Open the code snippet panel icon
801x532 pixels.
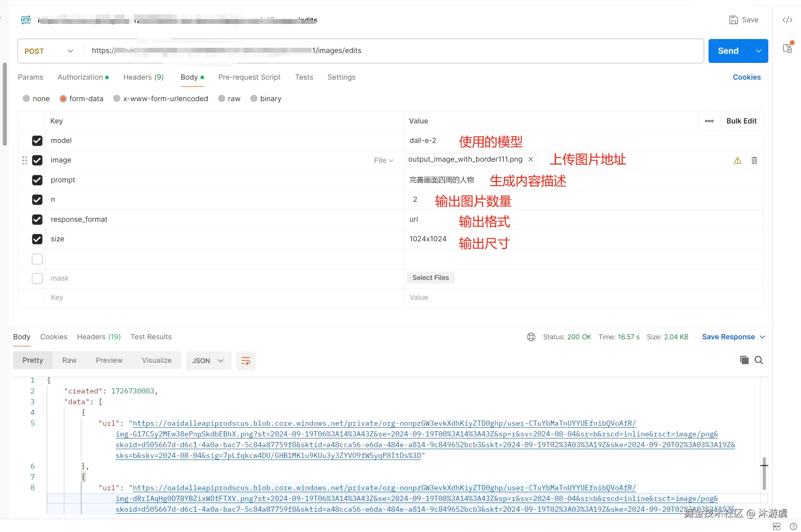[787, 20]
